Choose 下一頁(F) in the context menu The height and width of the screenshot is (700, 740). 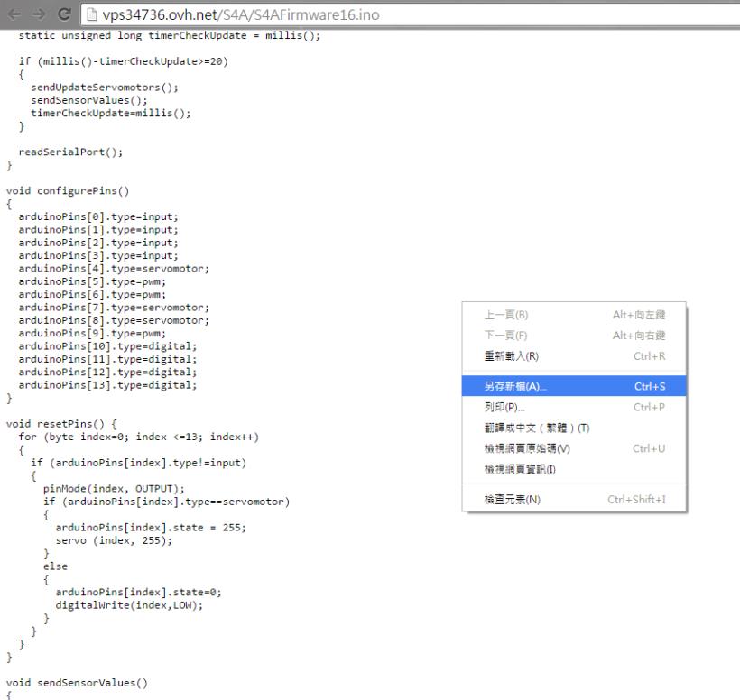(506, 336)
